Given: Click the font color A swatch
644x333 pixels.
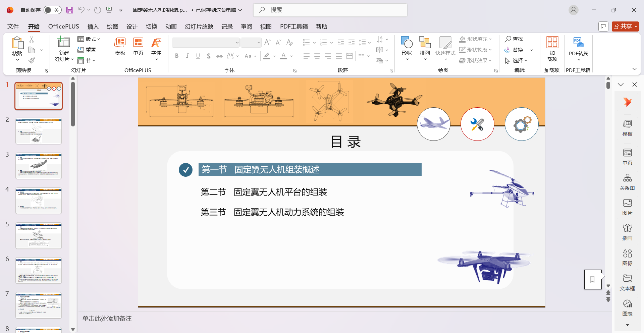Looking at the screenshot, I should point(283,56).
